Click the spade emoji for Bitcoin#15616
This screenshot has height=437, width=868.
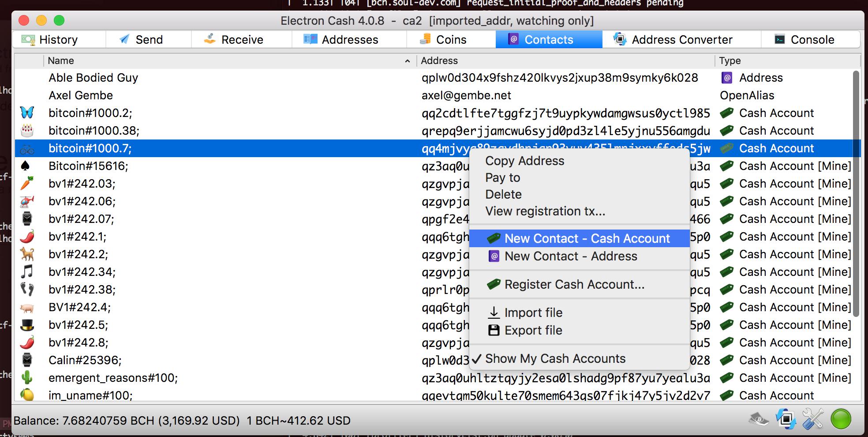26,166
